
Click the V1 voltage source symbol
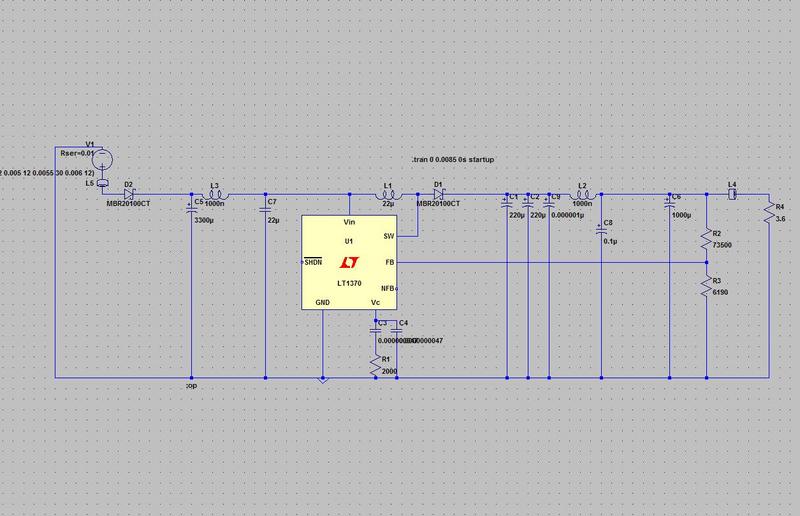click(103, 157)
